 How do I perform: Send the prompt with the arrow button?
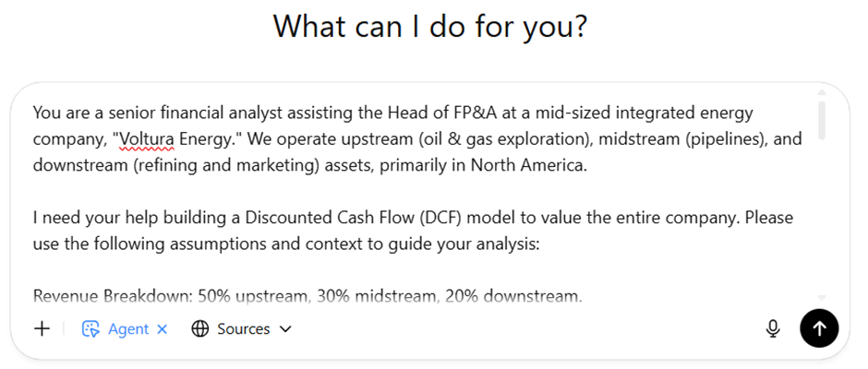(819, 328)
